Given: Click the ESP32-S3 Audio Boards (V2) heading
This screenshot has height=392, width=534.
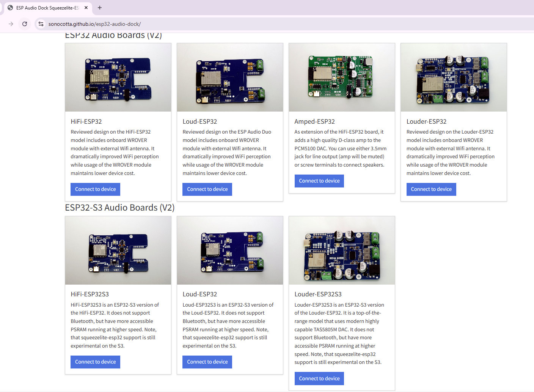Looking at the screenshot, I should click(119, 208).
